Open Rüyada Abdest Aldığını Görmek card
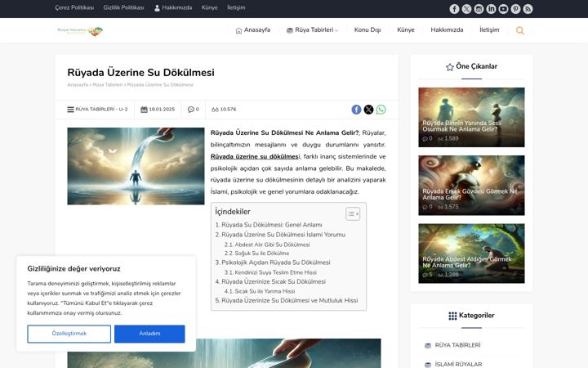This screenshot has height=368, width=588. tap(471, 254)
